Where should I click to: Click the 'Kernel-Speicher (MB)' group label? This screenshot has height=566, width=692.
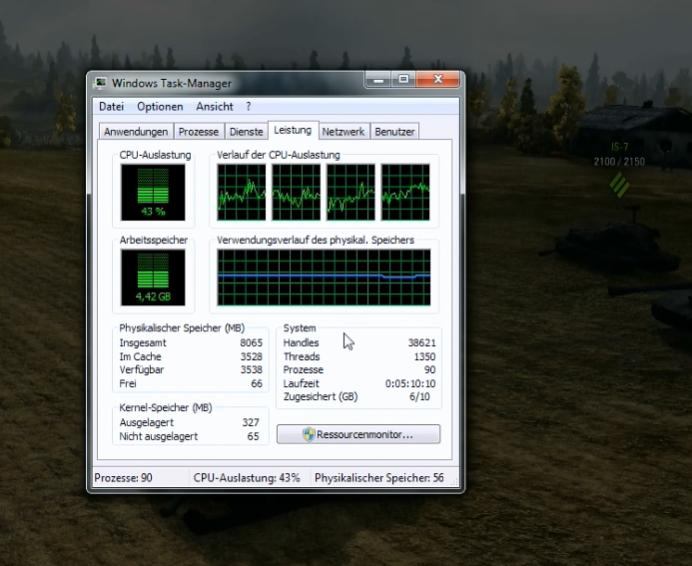165,408
